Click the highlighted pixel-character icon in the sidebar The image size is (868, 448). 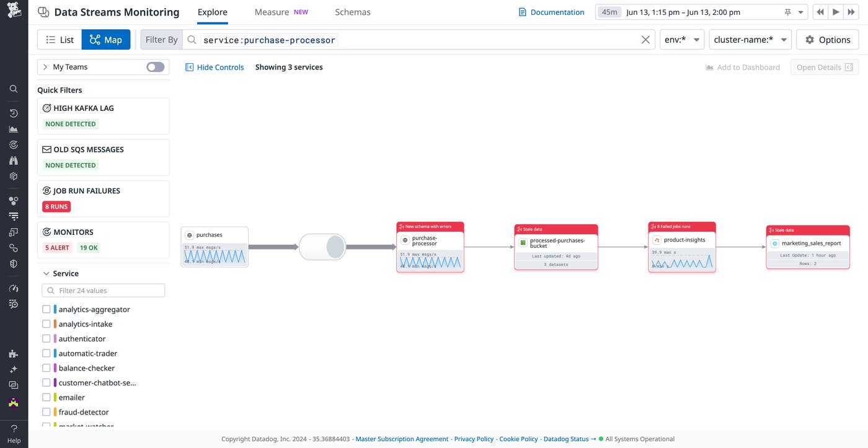pyautogui.click(x=14, y=402)
